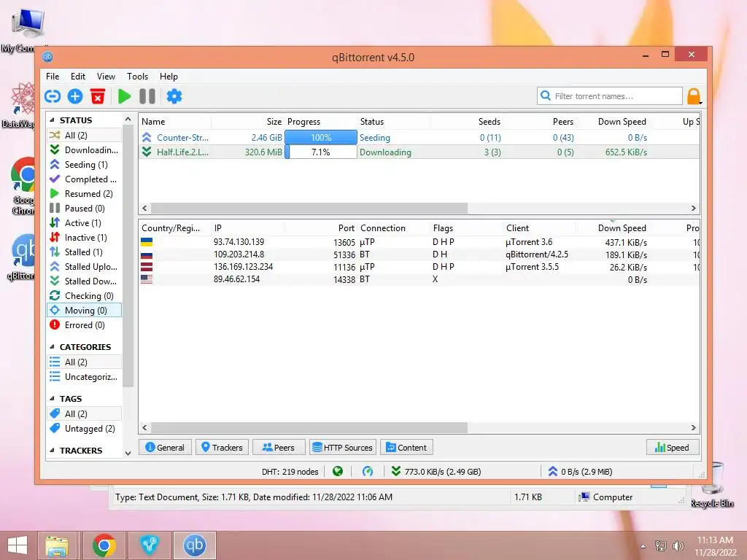Image resolution: width=747 pixels, height=560 pixels.
Task: Collapse the CATEGORIES section
Action: pos(52,346)
